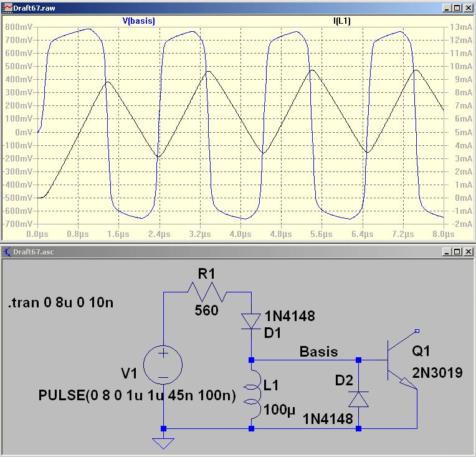
Task: Click the I(L1) trace label
Action: coord(342,21)
